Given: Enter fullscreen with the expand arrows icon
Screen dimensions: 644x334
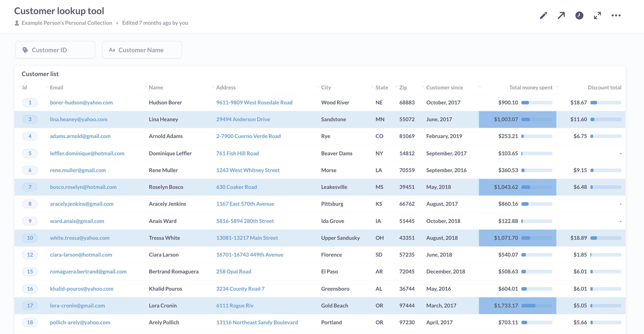Looking at the screenshot, I should point(597,15).
